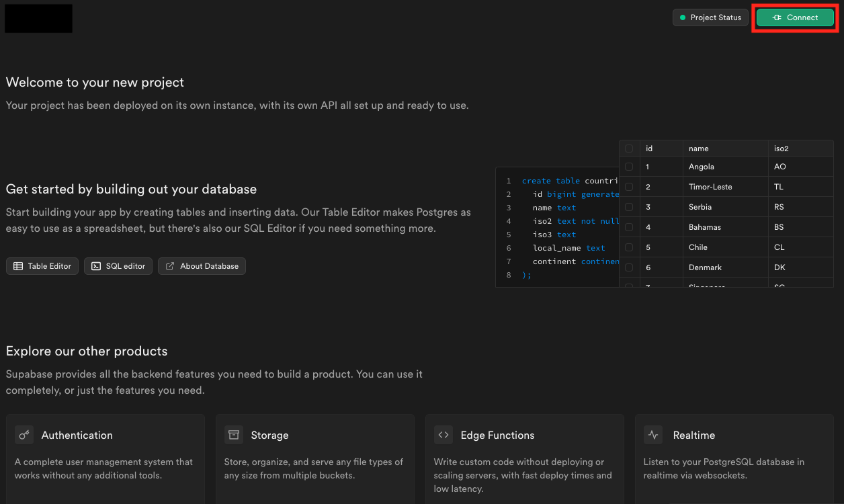This screenshot has height=504, width=844.
Task: Check the box for the Bahamas row
Action: 629,227
